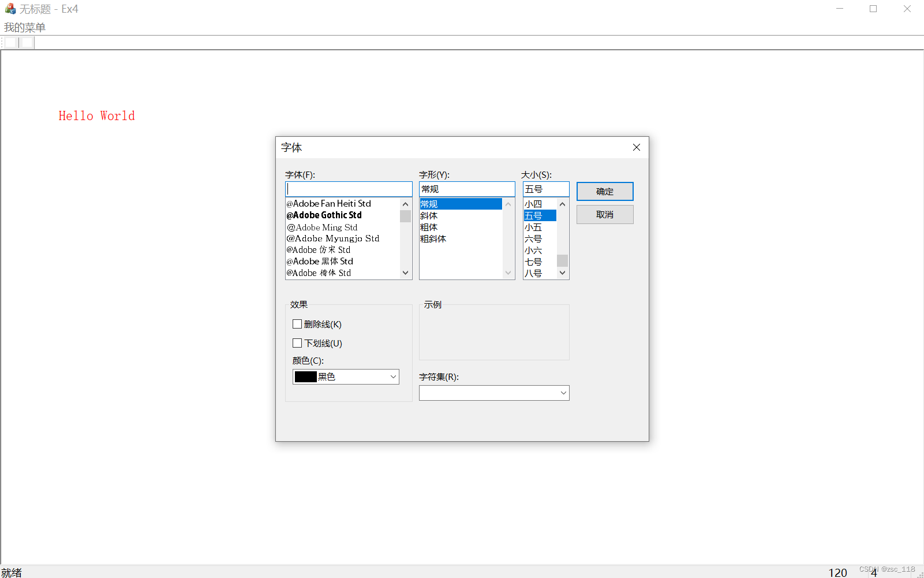Open the 我的菜单 menu

coord(25,27)
